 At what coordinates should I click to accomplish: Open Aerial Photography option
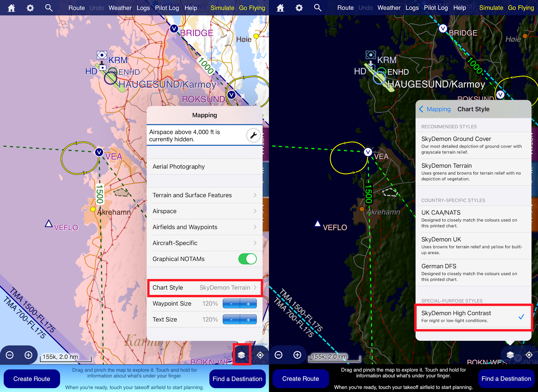click(x=205, y=167)
